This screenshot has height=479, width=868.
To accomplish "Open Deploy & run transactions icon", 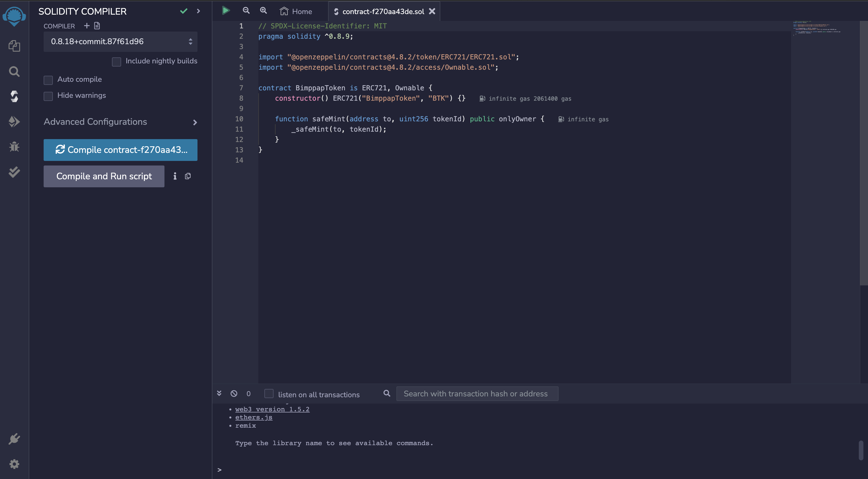I will [14, 122].
